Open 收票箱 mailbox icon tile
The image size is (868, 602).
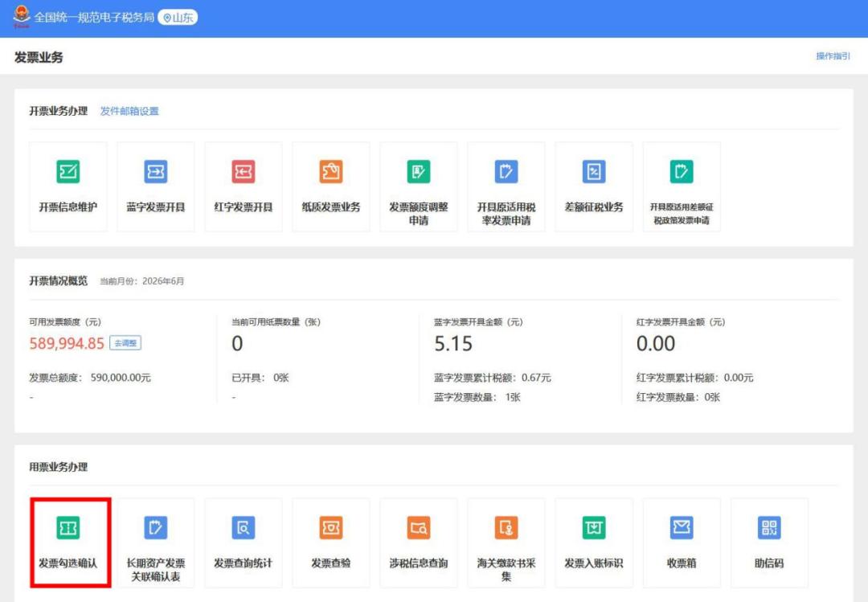pyautogui.click(x=682, y=543)
